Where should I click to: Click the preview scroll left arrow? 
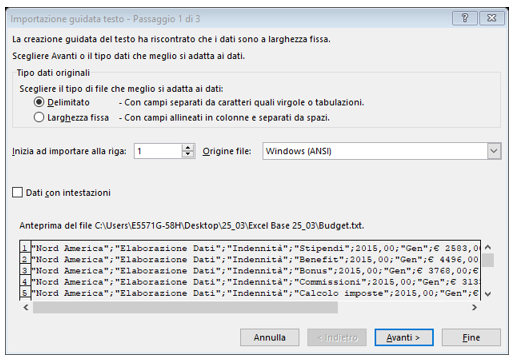point(26,307)
